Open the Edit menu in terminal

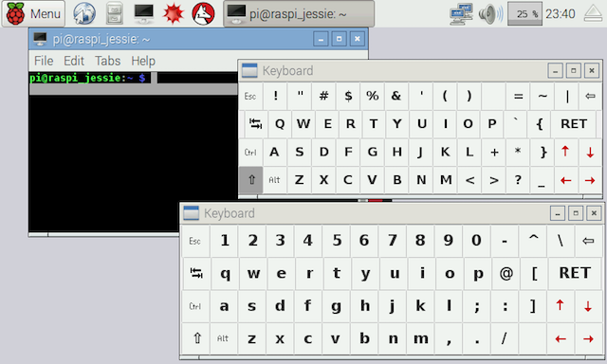point(74,61)
